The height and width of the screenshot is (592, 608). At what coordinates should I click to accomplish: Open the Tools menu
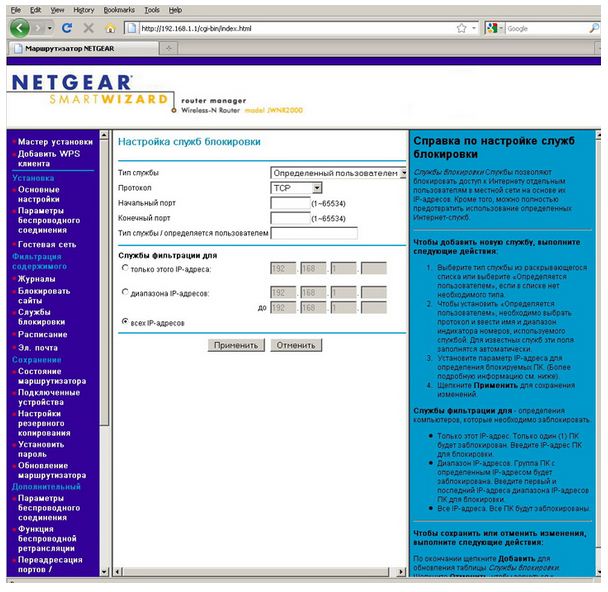coord(152,9)
